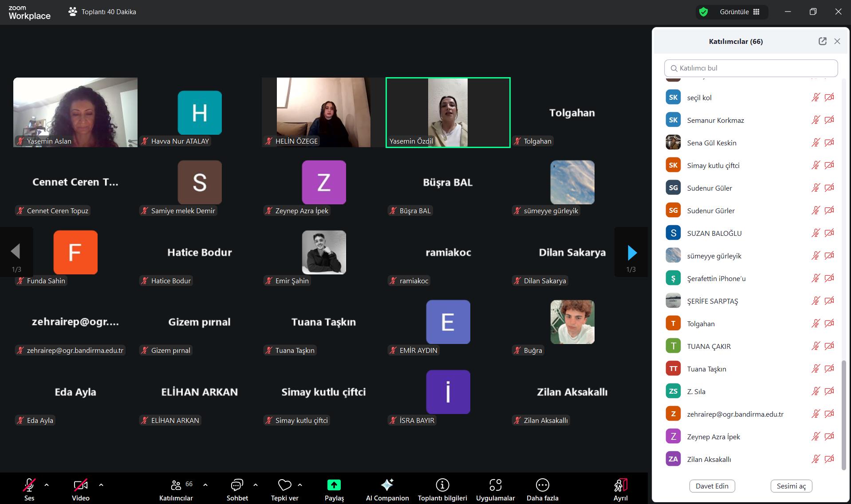
Task: Toggle the Katılımcılar participants panel
Action: pyautogui.click(x=176, y=485)
